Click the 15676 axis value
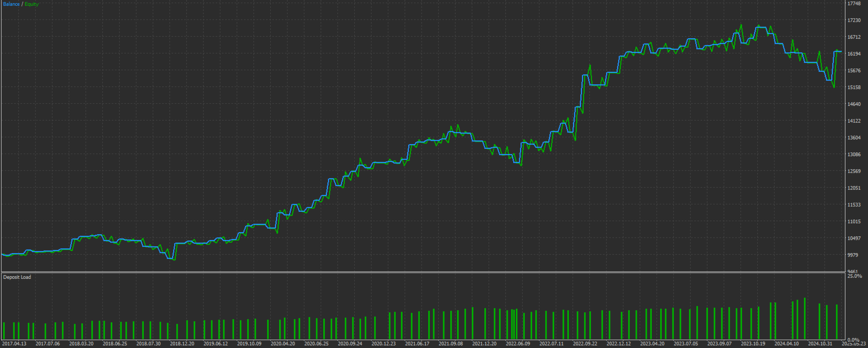This screenshot has width=868, height=348. click(x=854, y=71)
